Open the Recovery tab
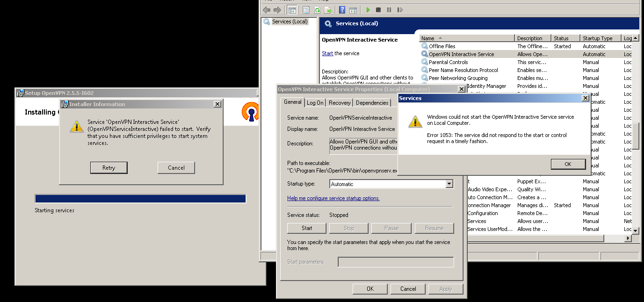 click(x=340, y=103)
